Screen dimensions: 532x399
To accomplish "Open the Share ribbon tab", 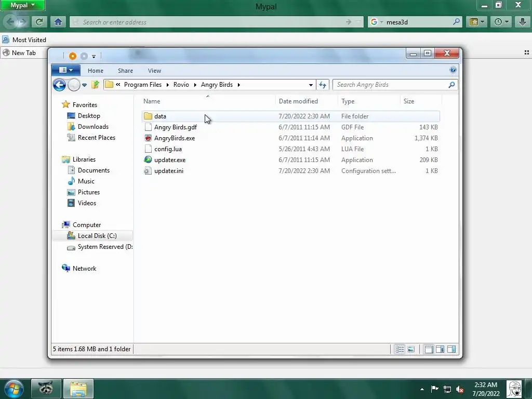I will click(125, 71).
